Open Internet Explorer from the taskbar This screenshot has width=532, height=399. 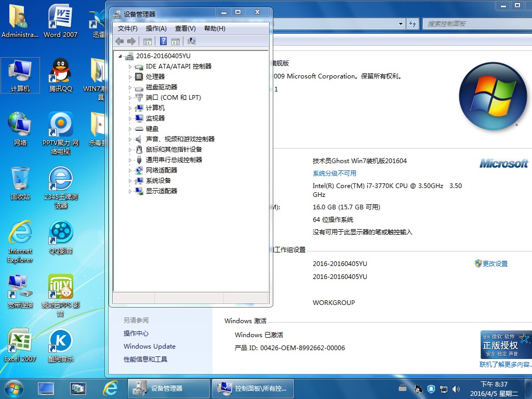coord(110,388)
